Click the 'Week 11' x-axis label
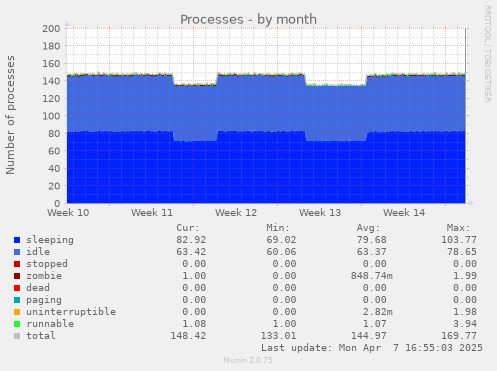 152,213
